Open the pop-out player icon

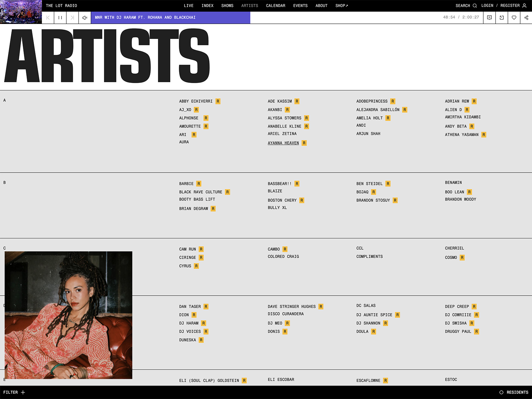[x=502, y=18]
